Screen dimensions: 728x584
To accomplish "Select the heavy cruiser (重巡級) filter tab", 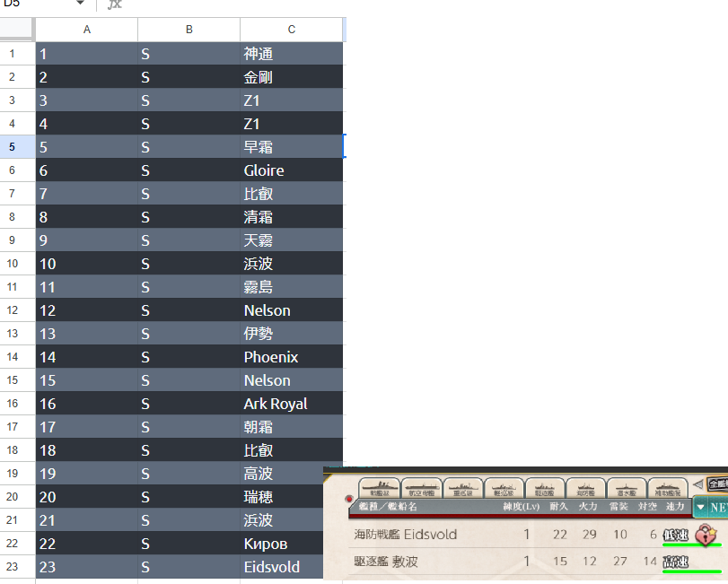I will pyautogui.click(x=463, y=487).
